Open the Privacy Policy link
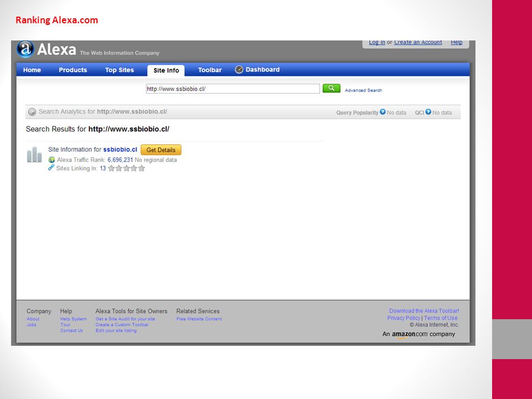 click(404, 318)
